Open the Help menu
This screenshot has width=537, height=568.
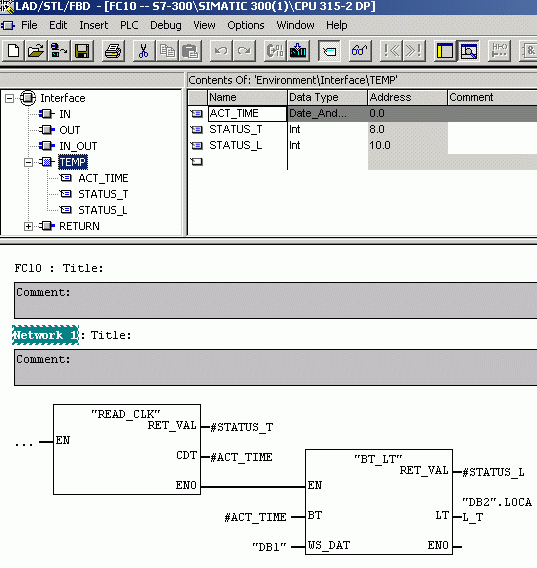pyautogui.click(x=337, y=25)
